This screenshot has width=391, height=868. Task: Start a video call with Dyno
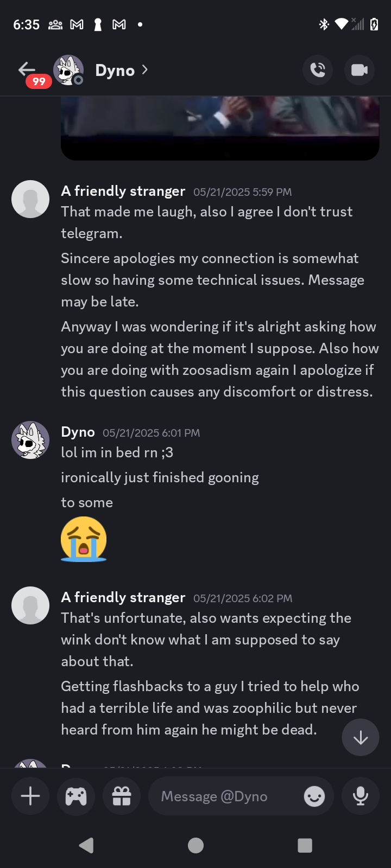pyautogui.click(x=359, y=70)
